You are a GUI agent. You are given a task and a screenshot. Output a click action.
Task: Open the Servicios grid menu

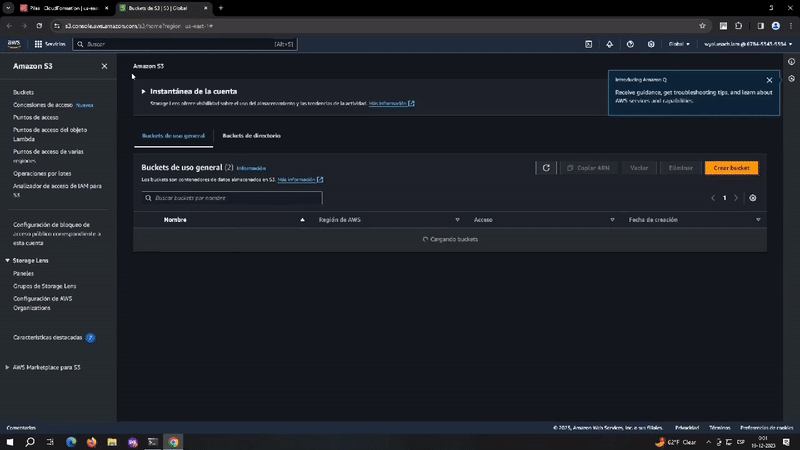pos(50,44)
